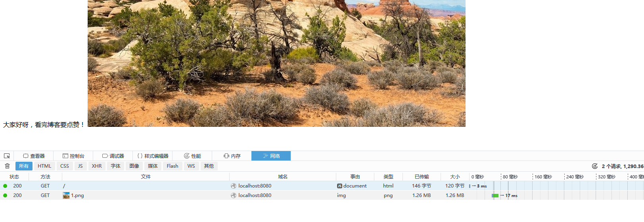Filter requests by 图像 images
Image resolution: width=644 pixels, height=222 pixels.
[134, 166]
